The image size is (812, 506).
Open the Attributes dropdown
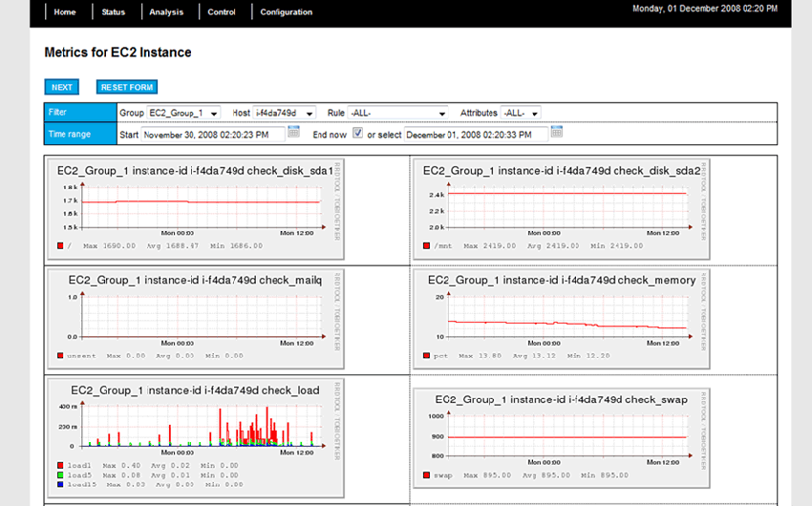tap(521, 113)
